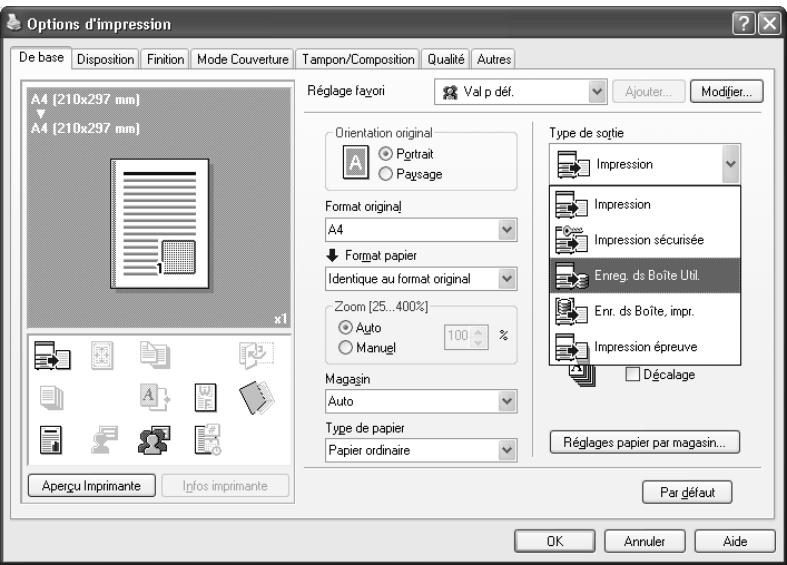Click the date/page number stamp icon with clock
Viewport: 787px width, 565px height.
[207, 440]
